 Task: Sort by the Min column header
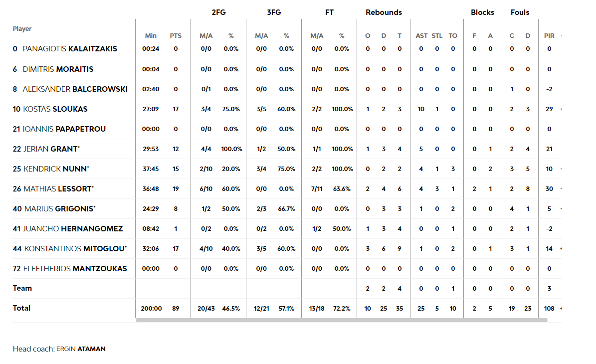(x=151, y=36)
